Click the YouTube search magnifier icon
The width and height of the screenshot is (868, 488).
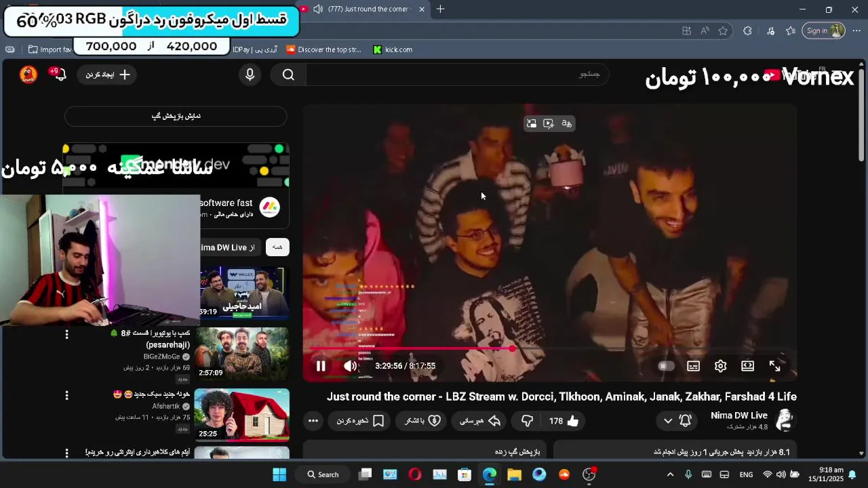288,75
